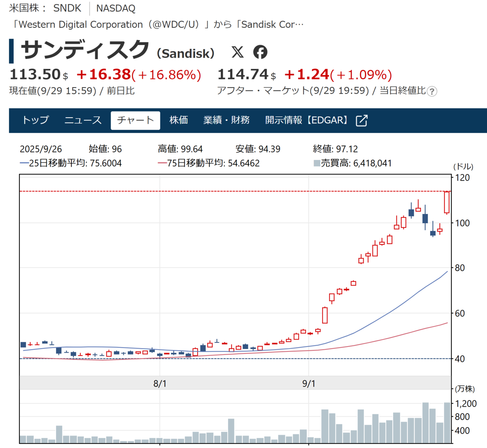Click the 120 price axis label
The height and width of the screenshot is (448, 487).
click(x=463, y=178)
